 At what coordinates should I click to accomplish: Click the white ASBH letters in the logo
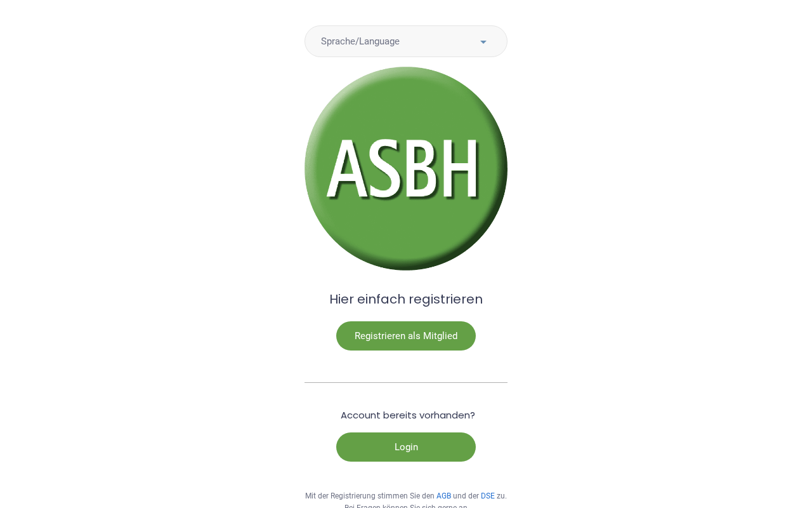(403, 168)
